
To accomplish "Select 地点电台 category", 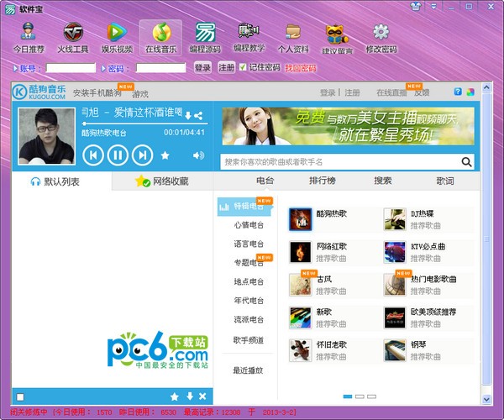I will click(x=249, y=282).
